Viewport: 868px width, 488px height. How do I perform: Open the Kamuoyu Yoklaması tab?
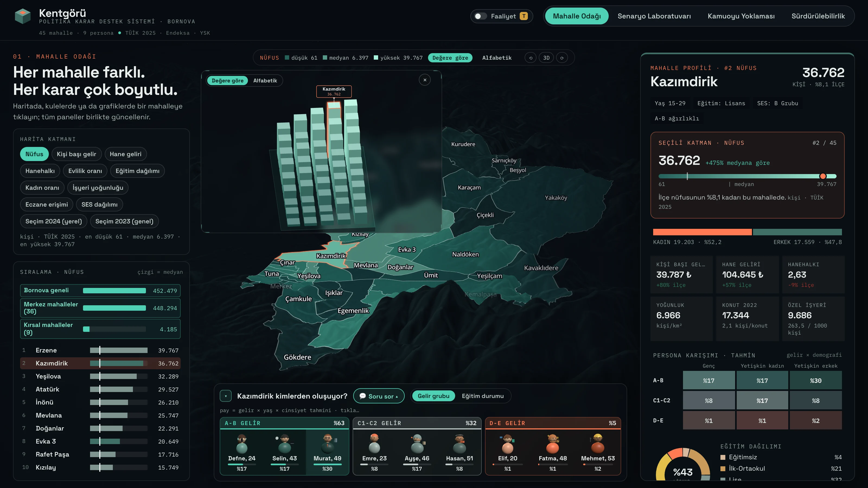pos(741,16)
